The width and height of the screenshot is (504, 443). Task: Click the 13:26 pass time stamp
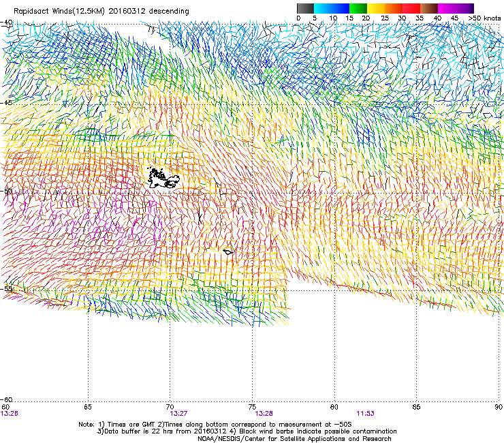coord(10,414)
